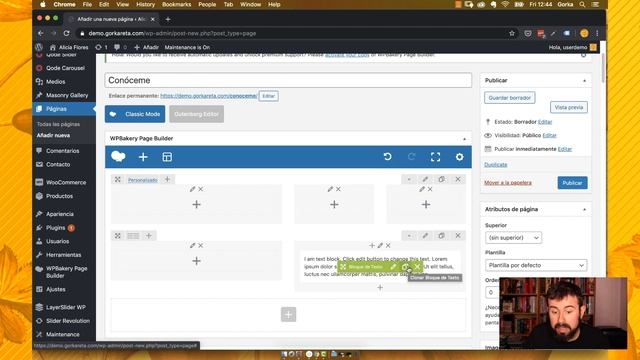Undo last change in WPBakery toolbar

[x=387, y=157]
